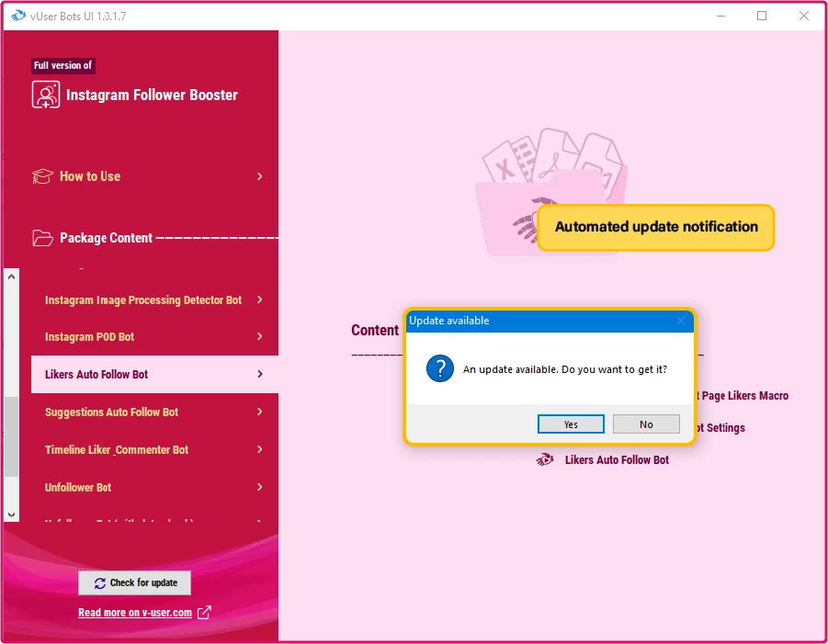Click the vUser Bots app logo icon
This screenshot has width=828, height=644.
point(18,16)
